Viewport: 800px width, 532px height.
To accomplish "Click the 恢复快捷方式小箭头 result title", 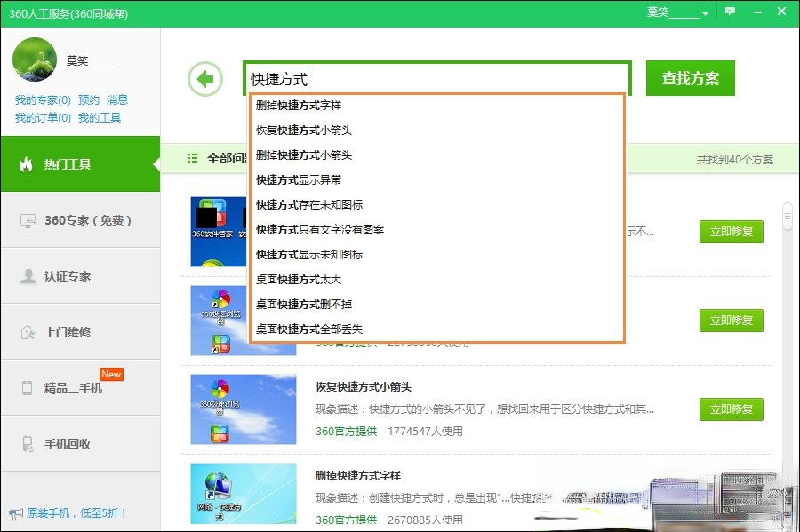I will point(364,386).
